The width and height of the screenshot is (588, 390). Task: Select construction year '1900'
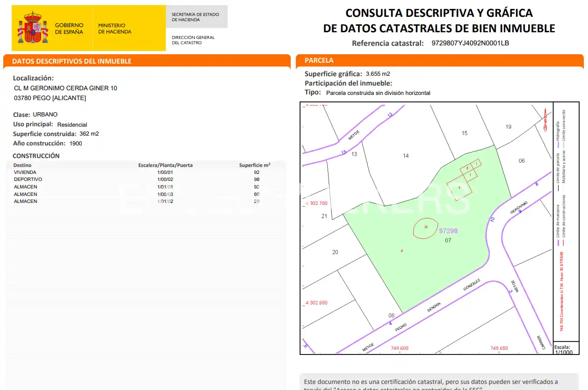pos(76,144)
